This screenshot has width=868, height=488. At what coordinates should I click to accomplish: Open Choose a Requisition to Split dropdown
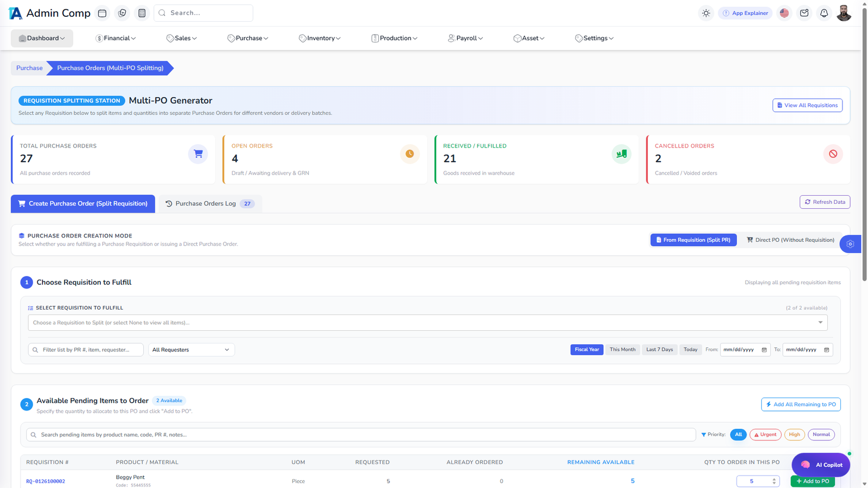click(427, 323)
